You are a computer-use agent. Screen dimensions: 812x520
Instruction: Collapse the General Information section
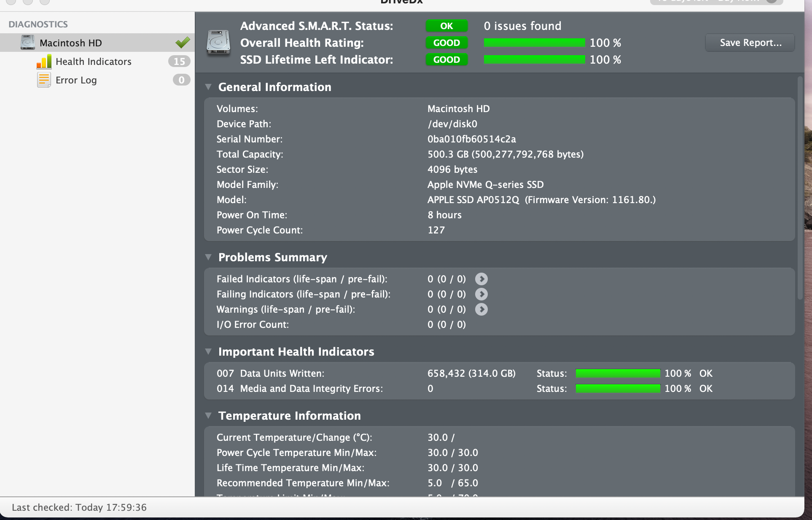(208, 87)
